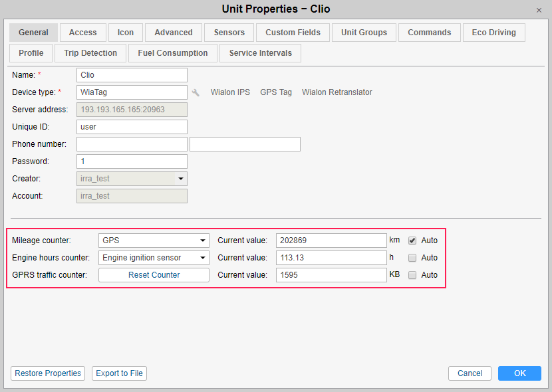Click Export to File
Screen dimensions: 552x392
point(119,373)
